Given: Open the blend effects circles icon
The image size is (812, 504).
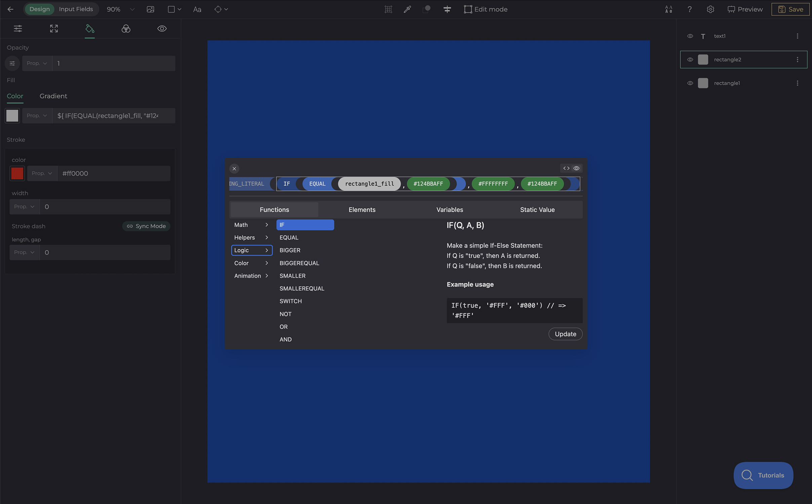Looking at the screenshot, I should (126, 29).
